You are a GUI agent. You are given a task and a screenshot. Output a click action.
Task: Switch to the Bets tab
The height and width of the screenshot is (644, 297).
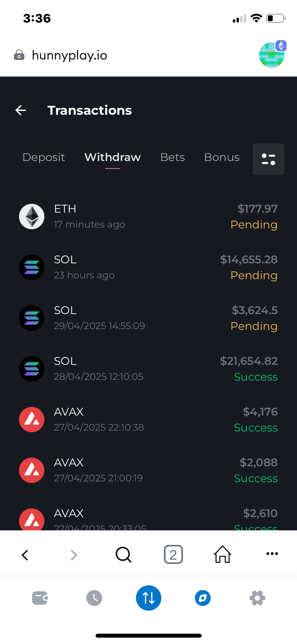click(173, 157)
